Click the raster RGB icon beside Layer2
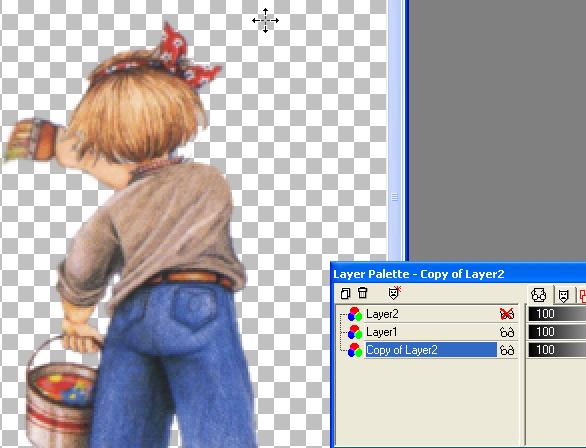The width and height of the screenshot is (586, 448). 355,314
